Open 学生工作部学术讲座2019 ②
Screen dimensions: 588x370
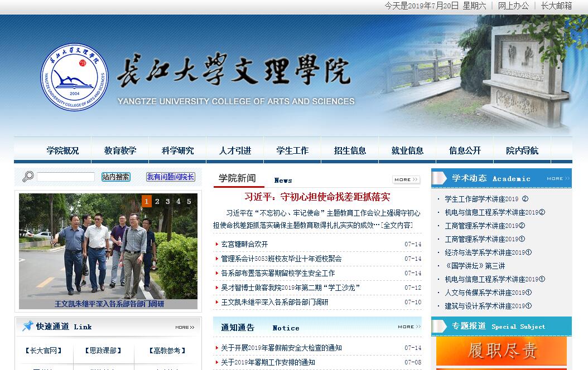click(x=486, y=199)
